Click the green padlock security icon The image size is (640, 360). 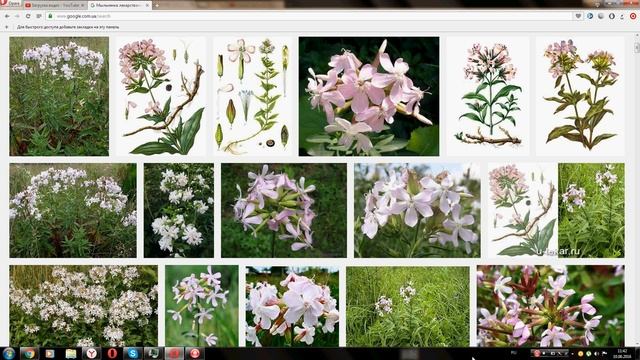point(50,16)
